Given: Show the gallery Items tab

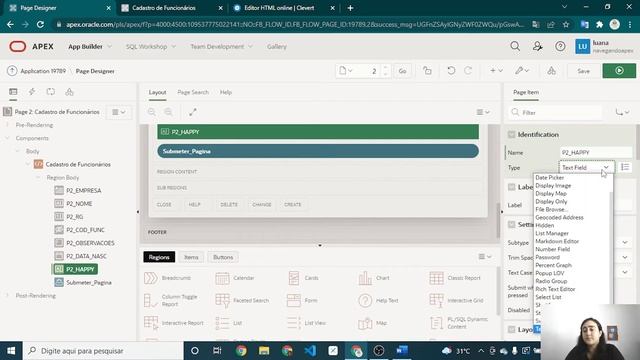Looking at the screenshot, I should coord(191,257).
